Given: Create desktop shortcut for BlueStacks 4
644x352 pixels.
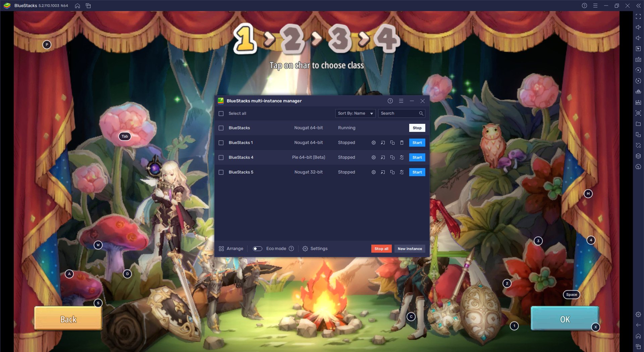Looking at the screenshot, I should 383,157.
